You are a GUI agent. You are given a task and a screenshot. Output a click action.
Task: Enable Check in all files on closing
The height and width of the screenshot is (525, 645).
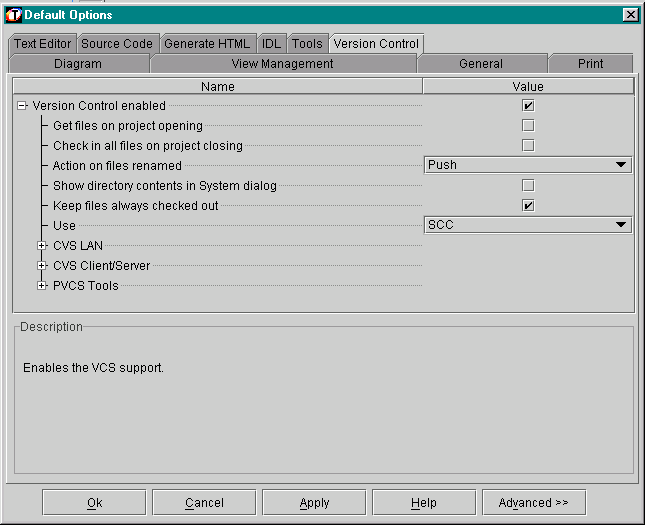pos(528,145)
